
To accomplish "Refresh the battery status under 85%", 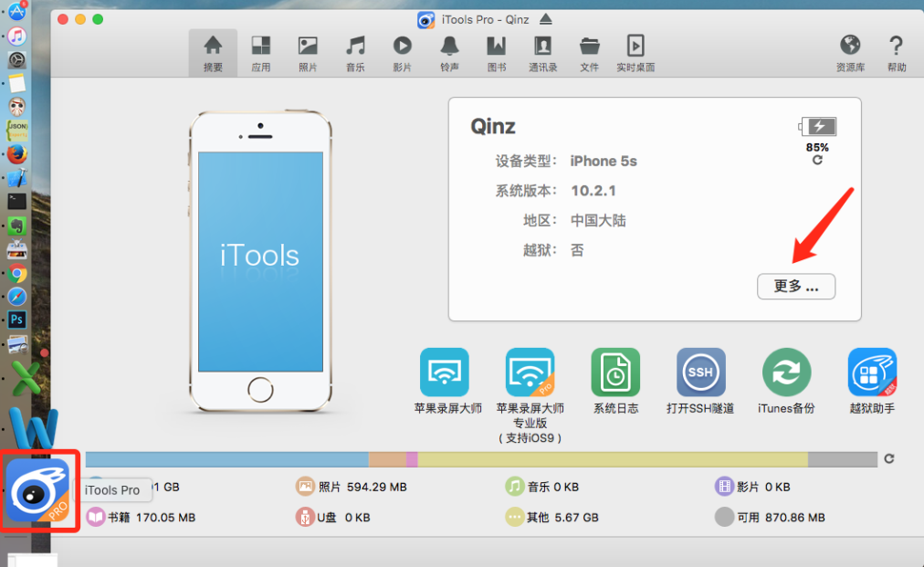I will pos(817,161).
